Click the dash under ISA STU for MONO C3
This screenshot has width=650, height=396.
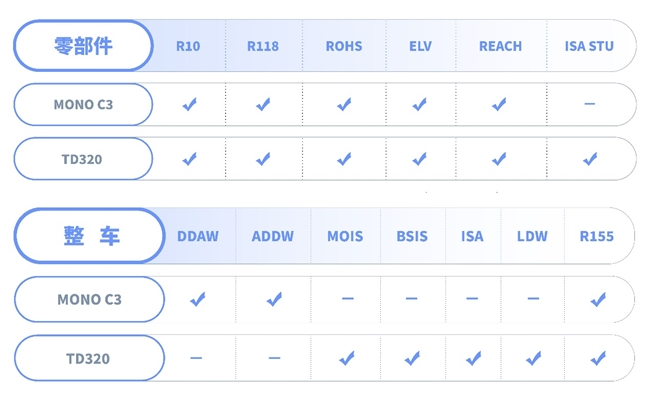590,104
